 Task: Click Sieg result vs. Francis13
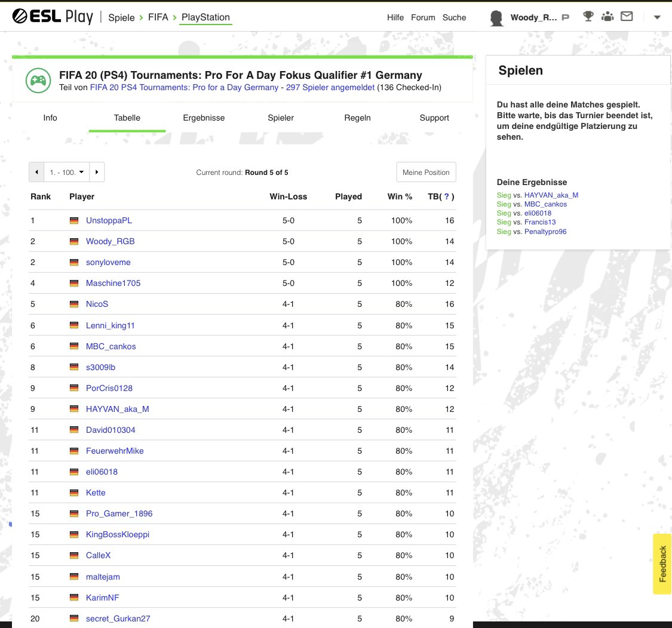tap(504, 222)
